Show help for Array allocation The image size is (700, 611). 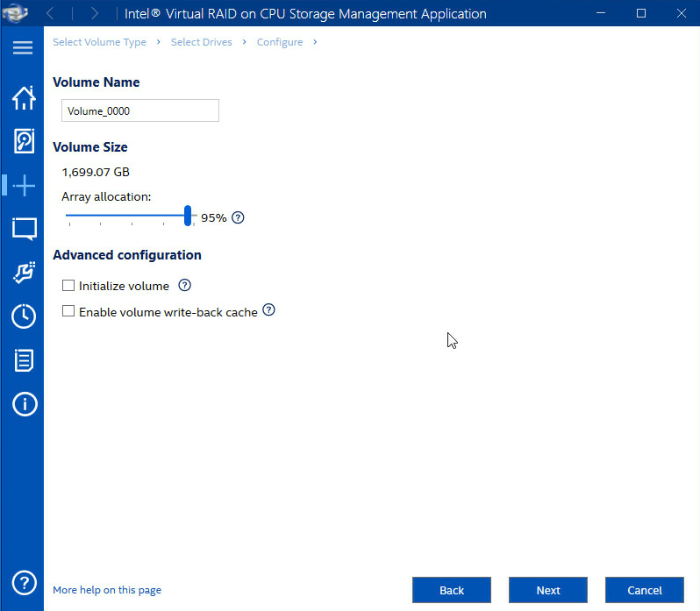[x=238, y=217]
